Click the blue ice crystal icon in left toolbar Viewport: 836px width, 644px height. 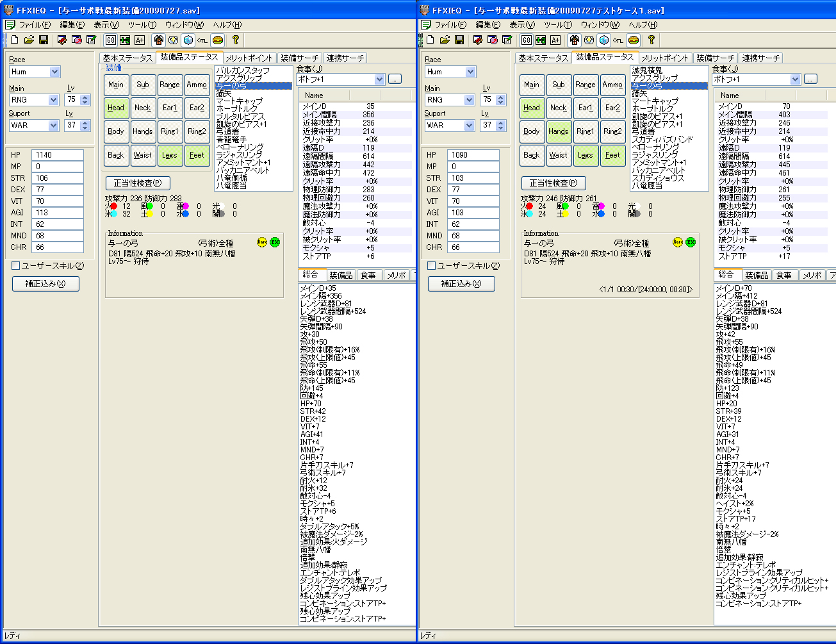[188, 40]
